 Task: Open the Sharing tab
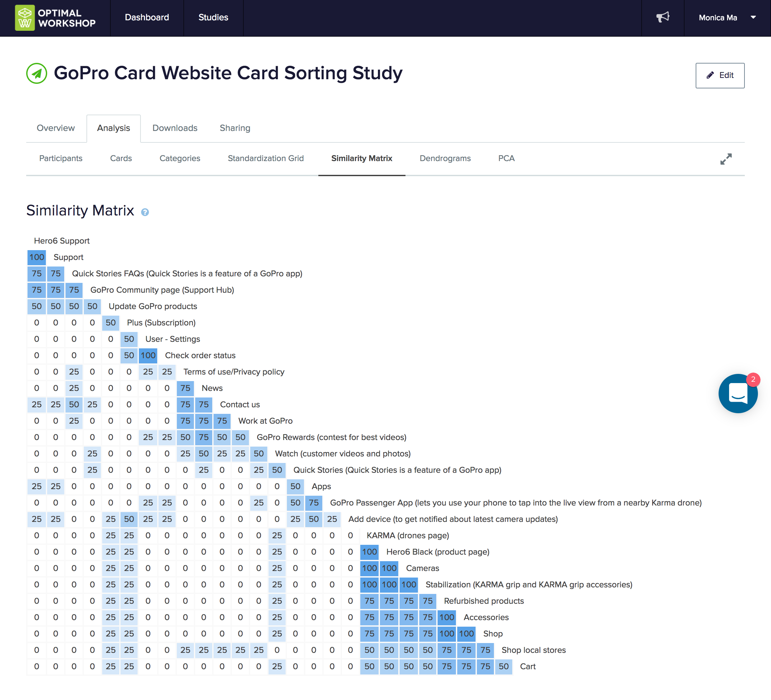235,128
